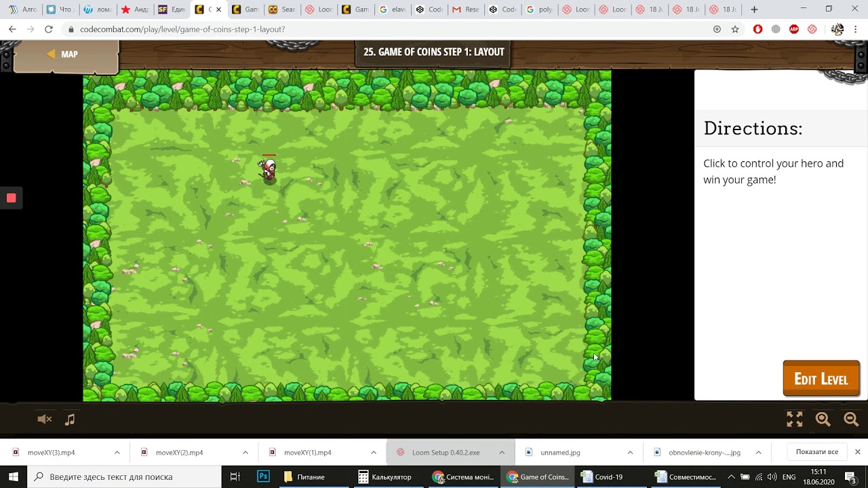Open the Windows Start menu
Screen dimensions: 868x488
tap(14, 476)
